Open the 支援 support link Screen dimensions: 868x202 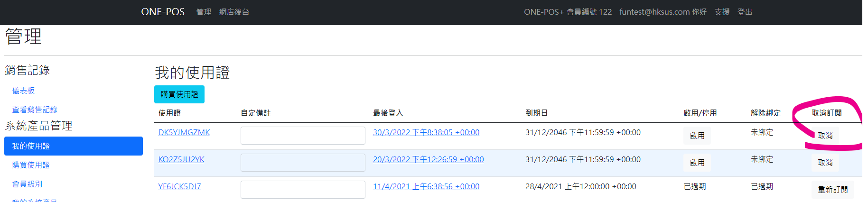click(722, 12)
